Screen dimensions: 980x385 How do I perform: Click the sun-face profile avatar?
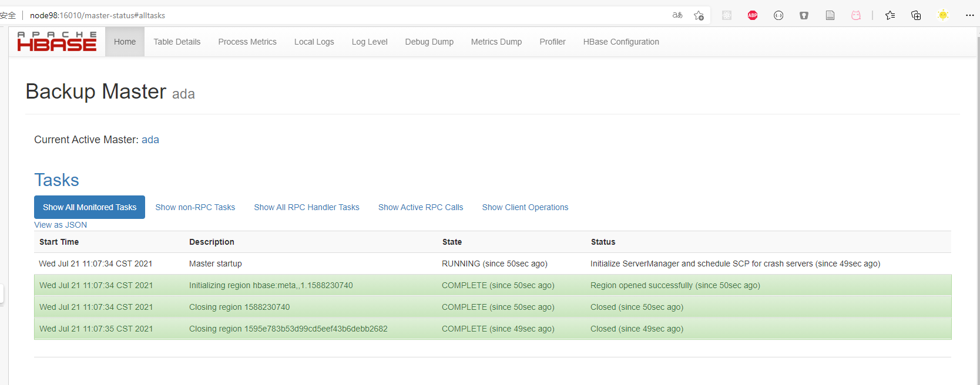pos(943,15)
